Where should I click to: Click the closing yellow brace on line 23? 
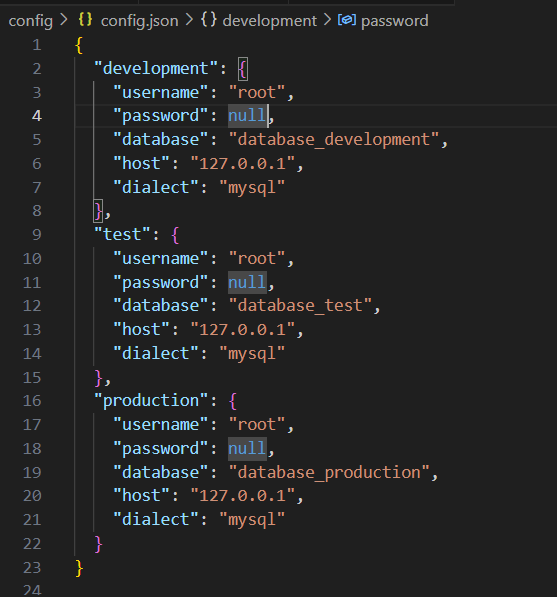pos(79,568)
